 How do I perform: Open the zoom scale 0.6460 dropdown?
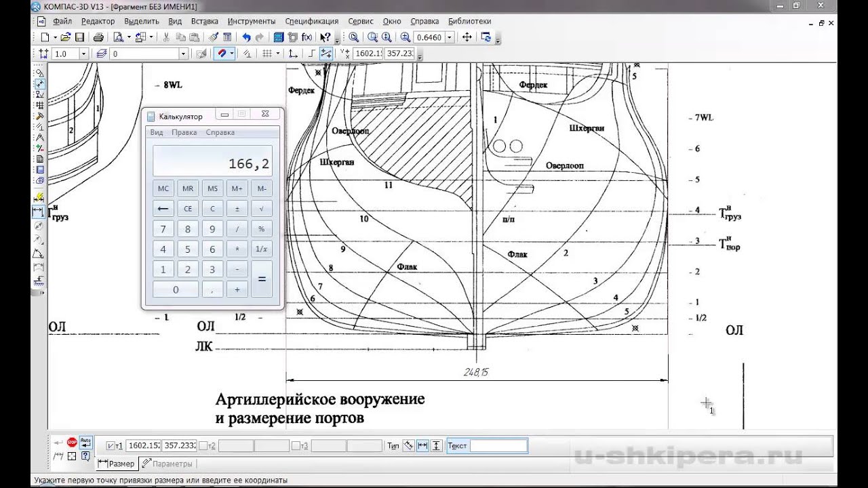tap(450, 37)
